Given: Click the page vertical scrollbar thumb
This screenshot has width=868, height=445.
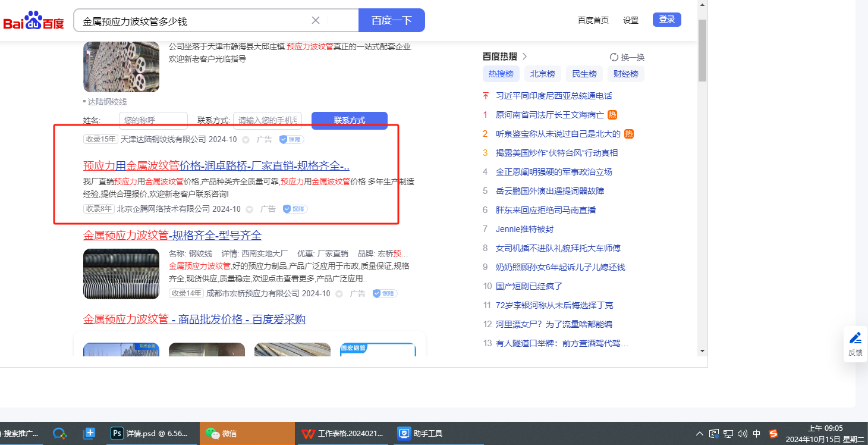Looking at the screenshot, I should tap(702, 50).
